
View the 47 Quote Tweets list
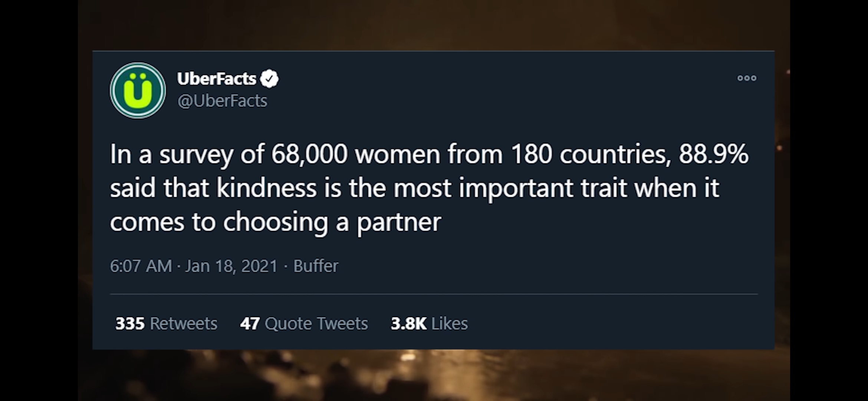304,323
